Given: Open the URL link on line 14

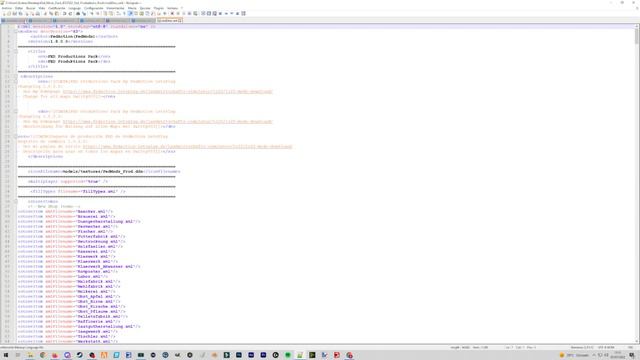Looking at the screenshot, I should [167, 91].
